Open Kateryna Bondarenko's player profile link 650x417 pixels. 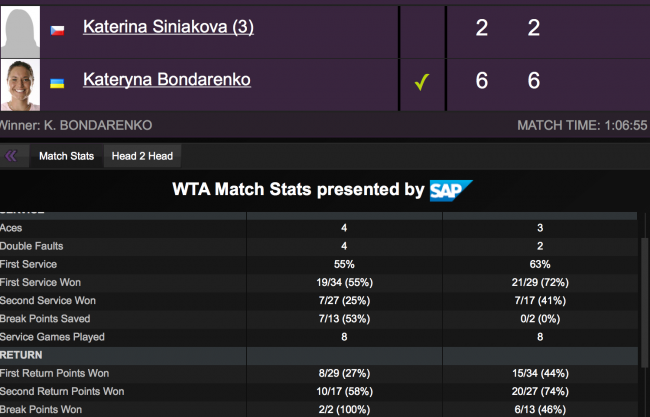[166, 79]
